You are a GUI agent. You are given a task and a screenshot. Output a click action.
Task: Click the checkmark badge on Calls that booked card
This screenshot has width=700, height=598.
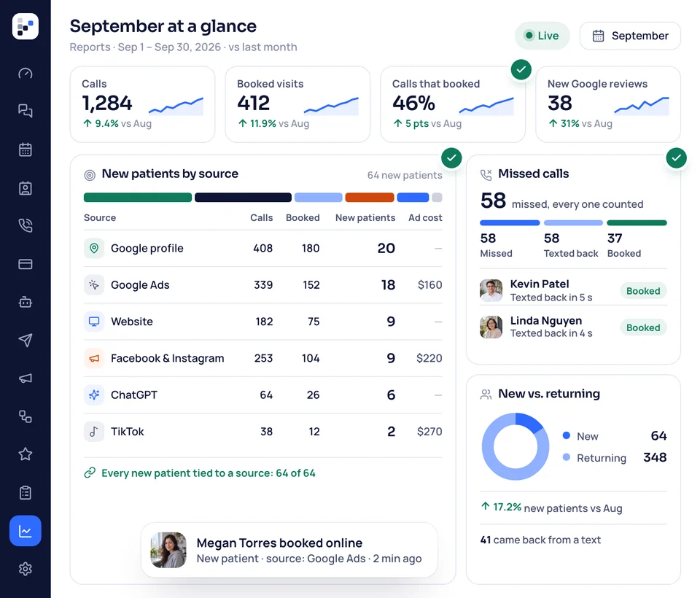pyautogui.click(x=521, y=70)
